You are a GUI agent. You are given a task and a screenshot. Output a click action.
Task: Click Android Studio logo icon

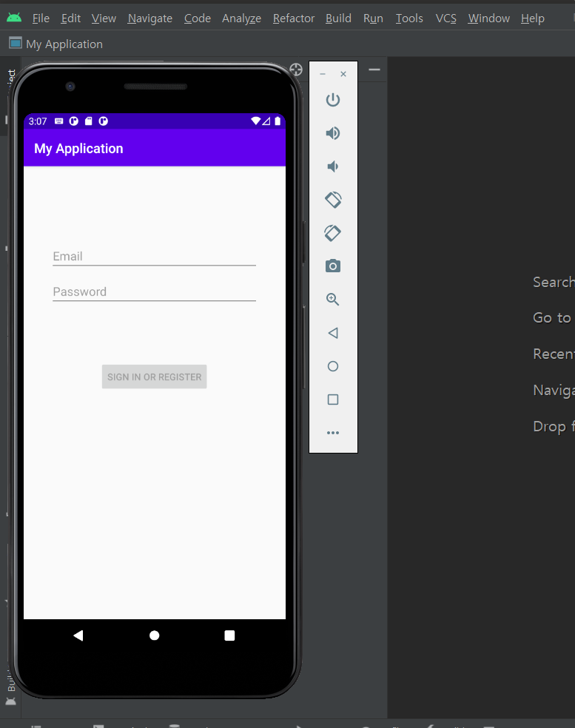click(14, 18)
